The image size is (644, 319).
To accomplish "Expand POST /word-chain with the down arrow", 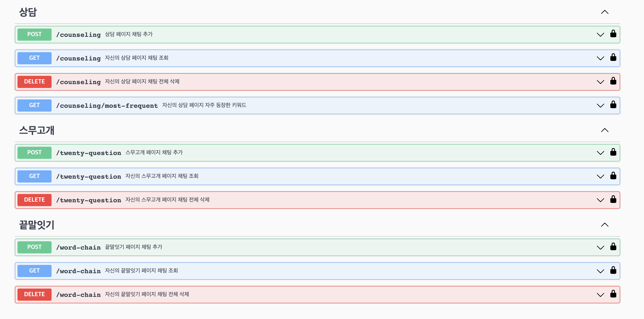I will pyautogui.click(x=600, y=248).
